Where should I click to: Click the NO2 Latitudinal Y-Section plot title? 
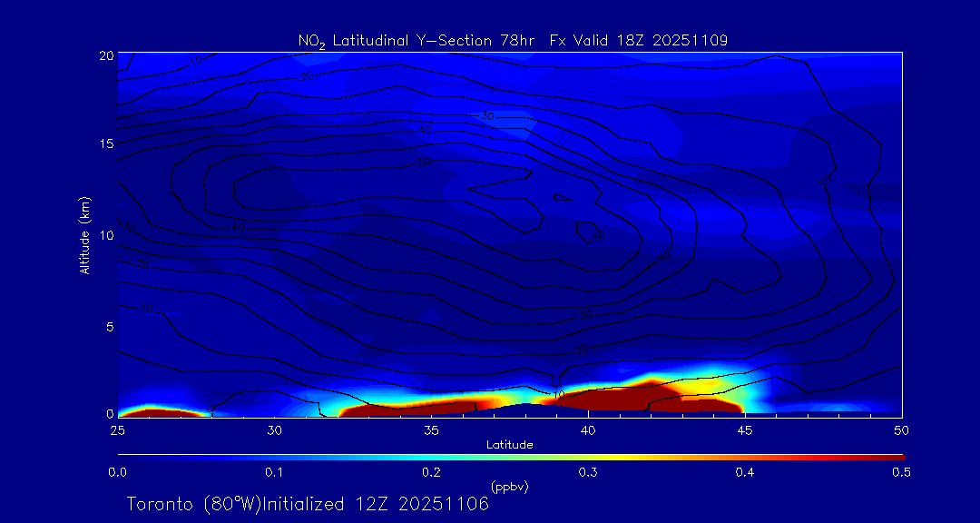pyautogui.click(x=513, y=40)
